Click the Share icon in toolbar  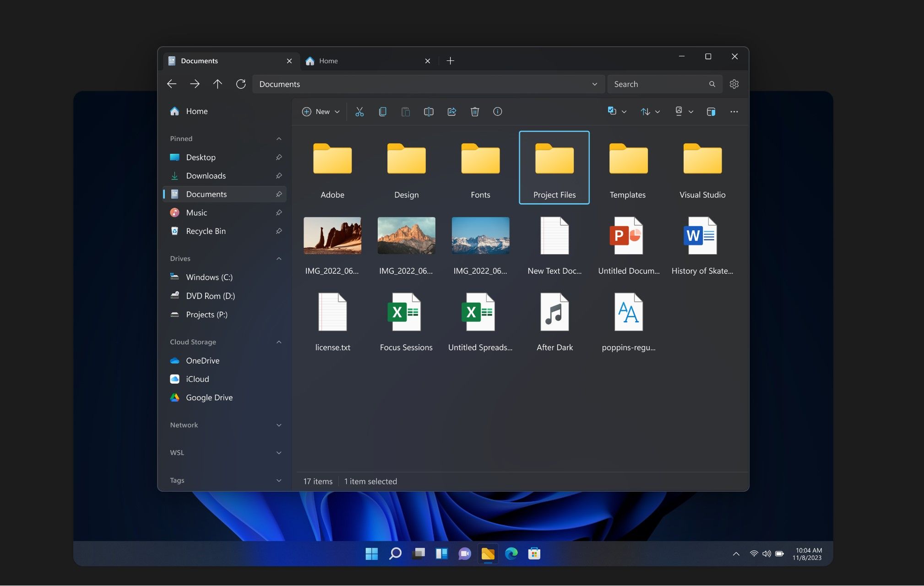click(452, 112)
